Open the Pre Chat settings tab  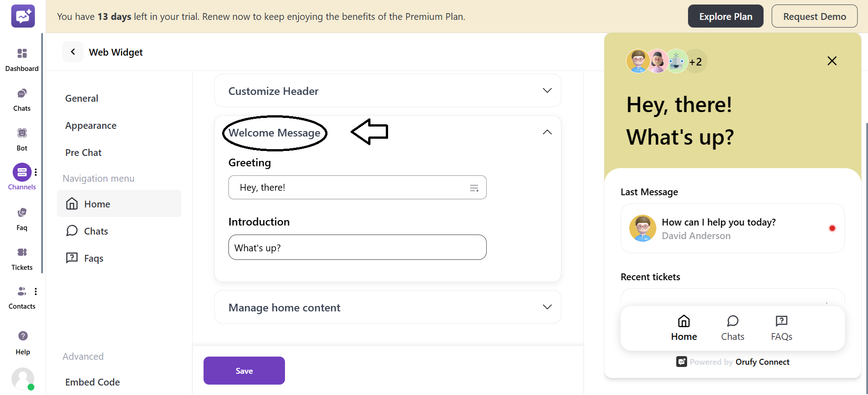click(83, 152)
